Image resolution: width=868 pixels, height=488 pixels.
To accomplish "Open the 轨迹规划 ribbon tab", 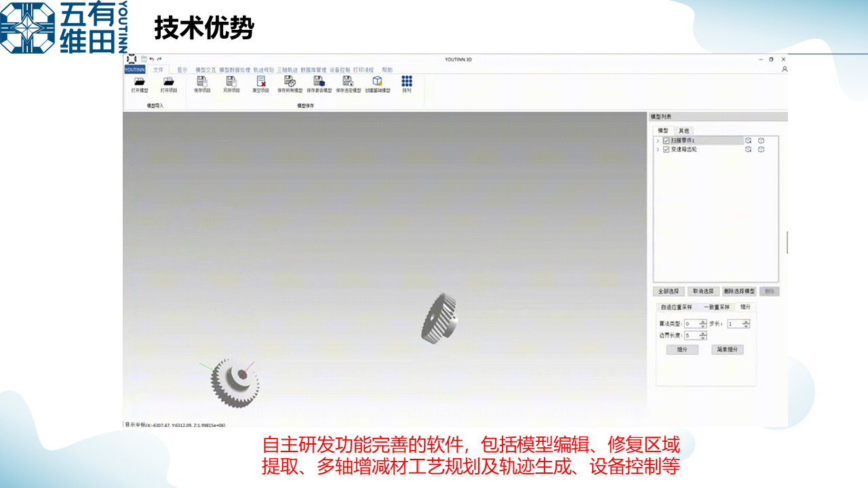I will [x=264, y=70].
